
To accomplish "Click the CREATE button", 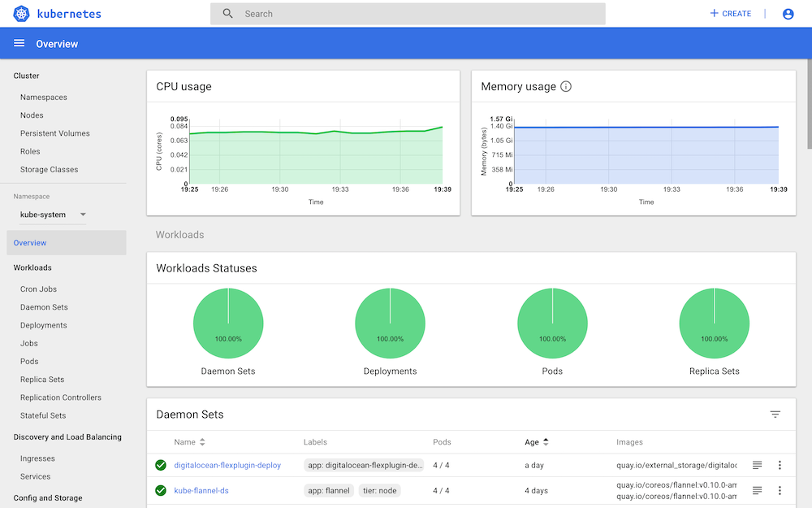I will point(730,13).
